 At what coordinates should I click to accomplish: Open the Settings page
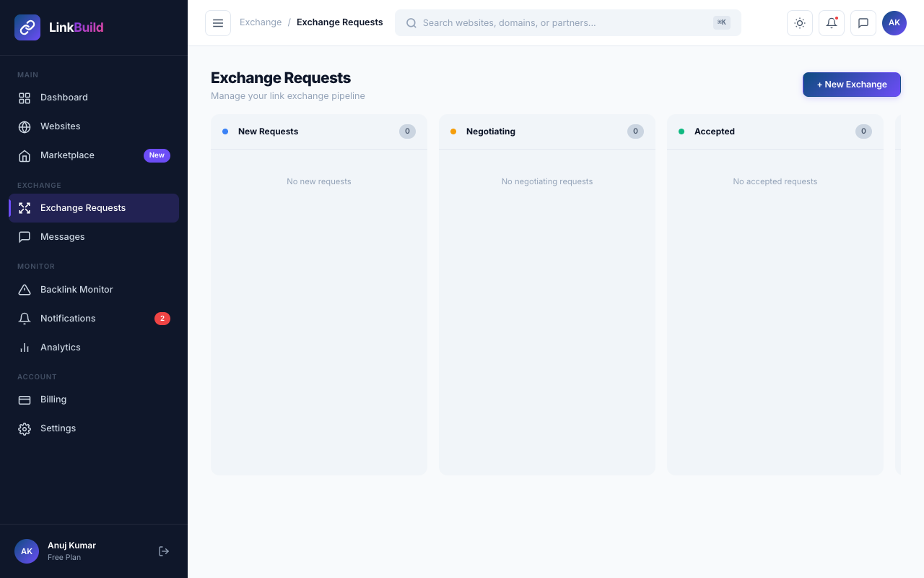(x=94, y=428)
